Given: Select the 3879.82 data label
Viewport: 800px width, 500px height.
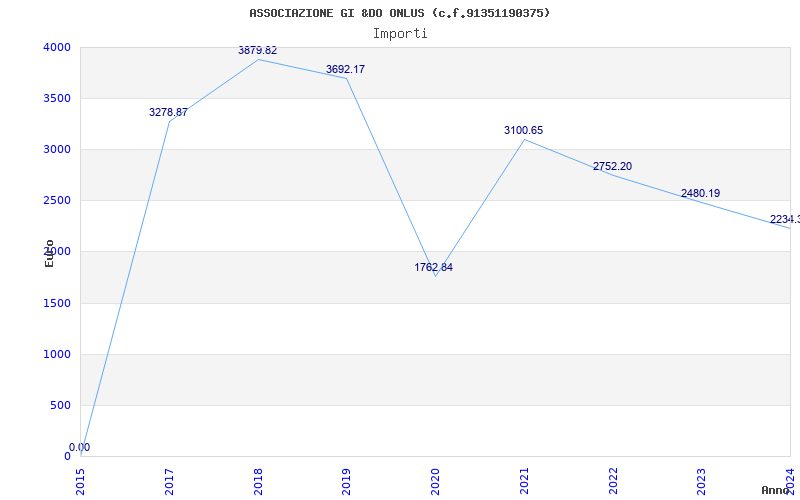Looking at the screenshot, I should tap(258, 50).
